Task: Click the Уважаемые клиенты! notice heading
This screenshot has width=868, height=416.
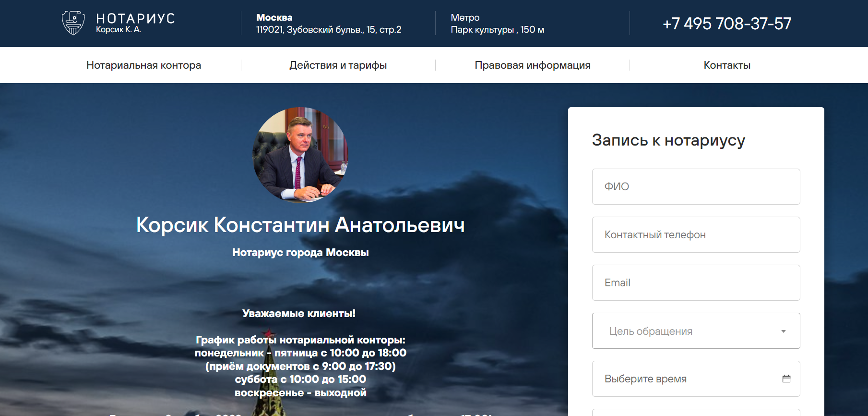Action: pos(299,314)
